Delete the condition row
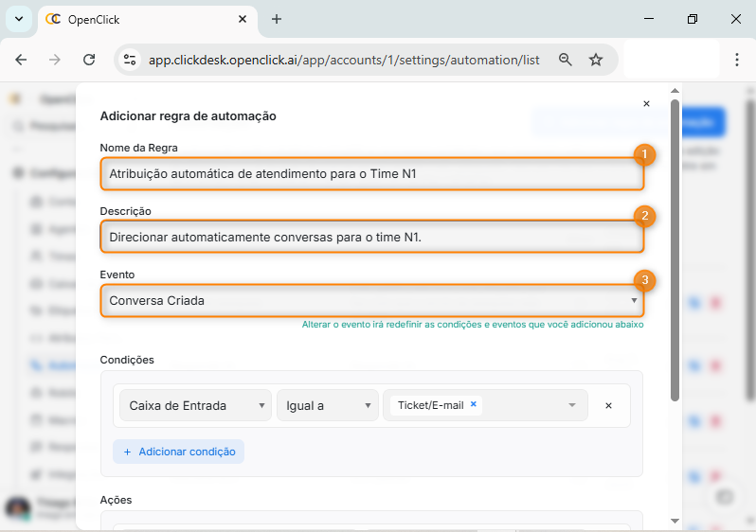The image size is (756, 532). coord(608,405)
